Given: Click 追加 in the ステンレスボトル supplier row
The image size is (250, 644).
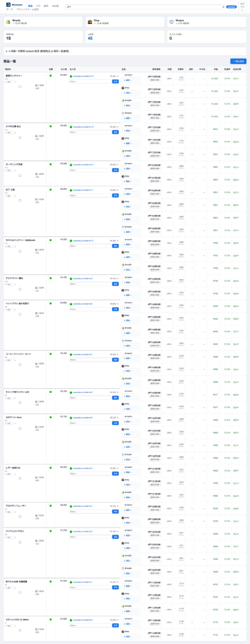Looking at the screenshot, I should point(115,625).
